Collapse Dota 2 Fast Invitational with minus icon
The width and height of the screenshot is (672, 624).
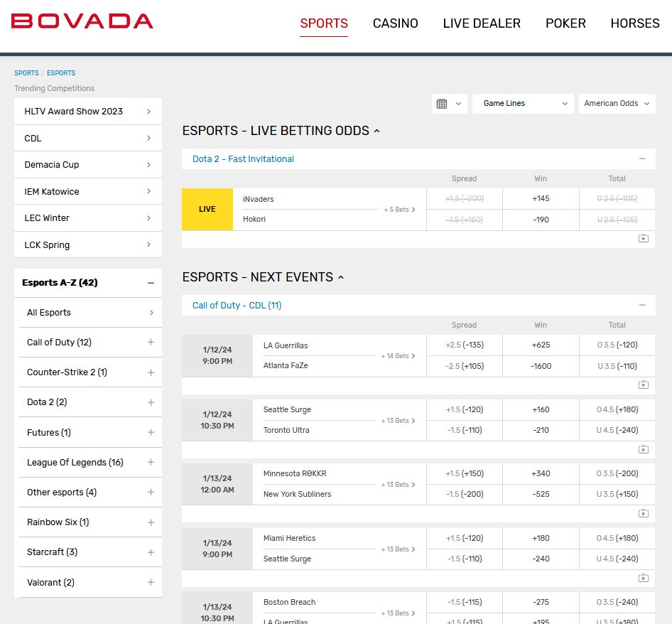642,159
